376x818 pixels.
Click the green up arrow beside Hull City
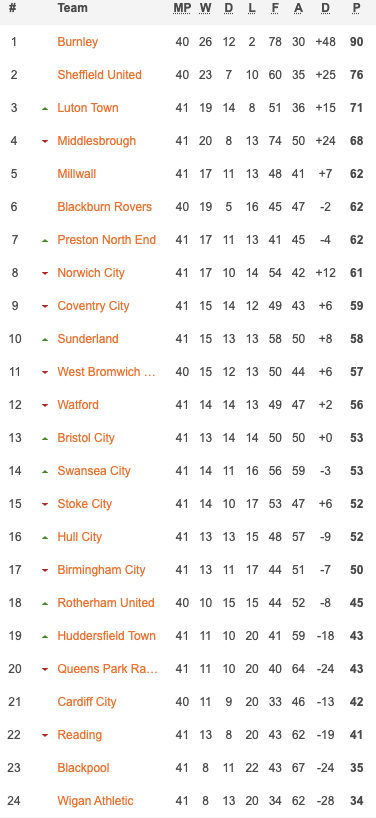click(x=45, y=537)
